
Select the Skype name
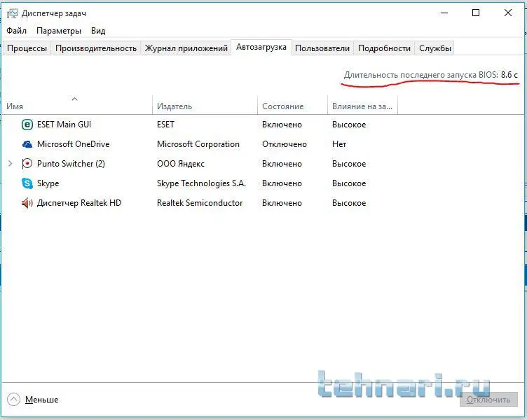point(48,183)
